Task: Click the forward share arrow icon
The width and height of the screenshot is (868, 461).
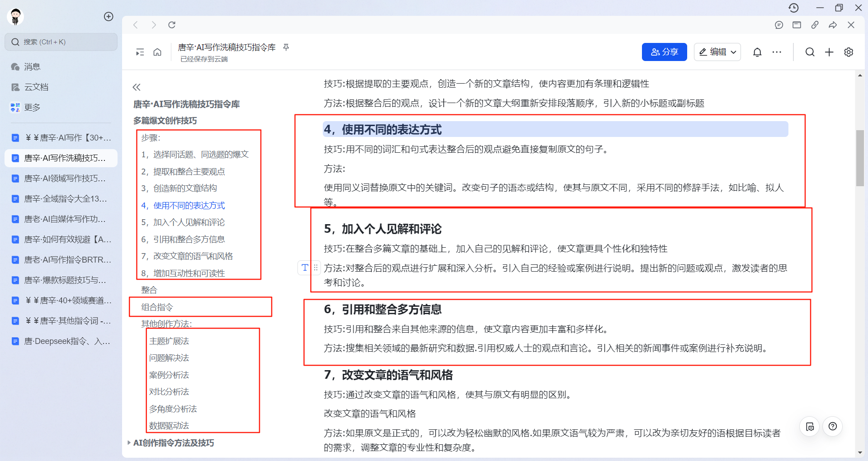Action: click(833, 25)
